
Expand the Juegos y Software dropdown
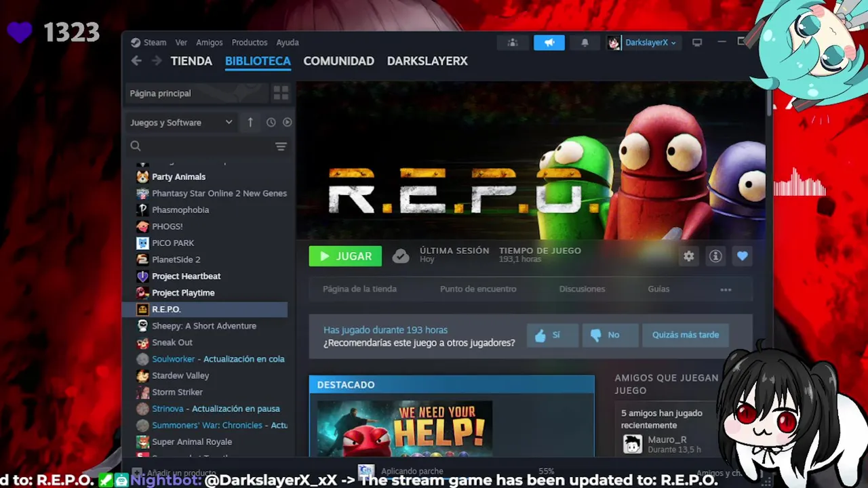(182, 123)
